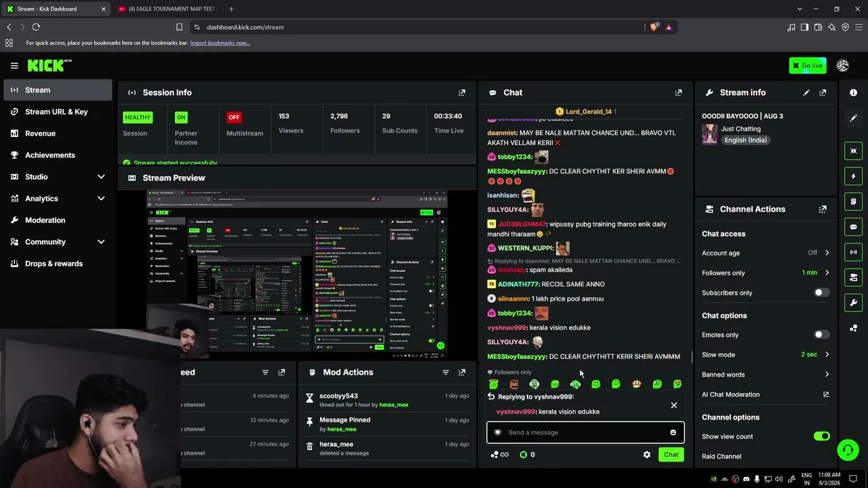Pop out the Channel Actions panel

pyautogui.click(x=823, y=209)
